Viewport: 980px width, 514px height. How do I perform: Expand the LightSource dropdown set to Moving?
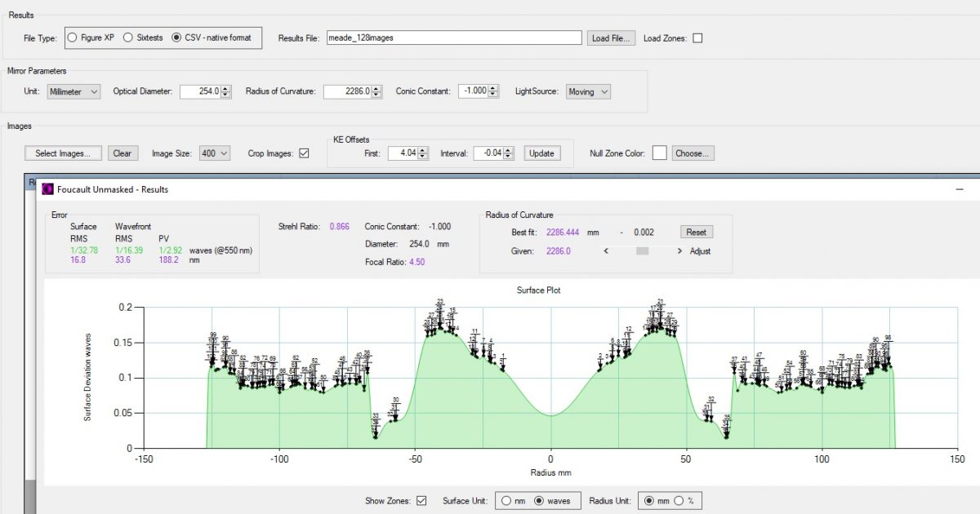[588, 92]
